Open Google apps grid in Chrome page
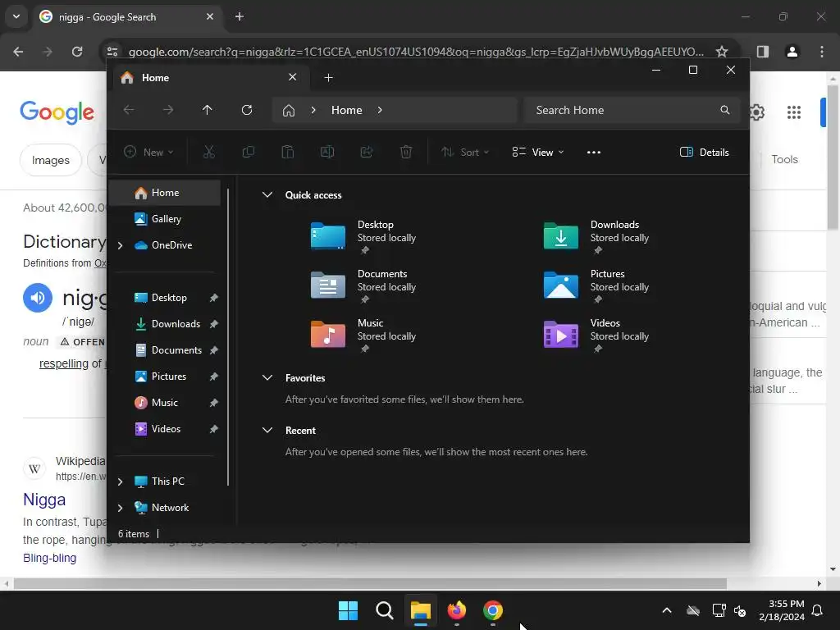Image resolution: width=840 pixels, height=630 pixels. [794, 112]
